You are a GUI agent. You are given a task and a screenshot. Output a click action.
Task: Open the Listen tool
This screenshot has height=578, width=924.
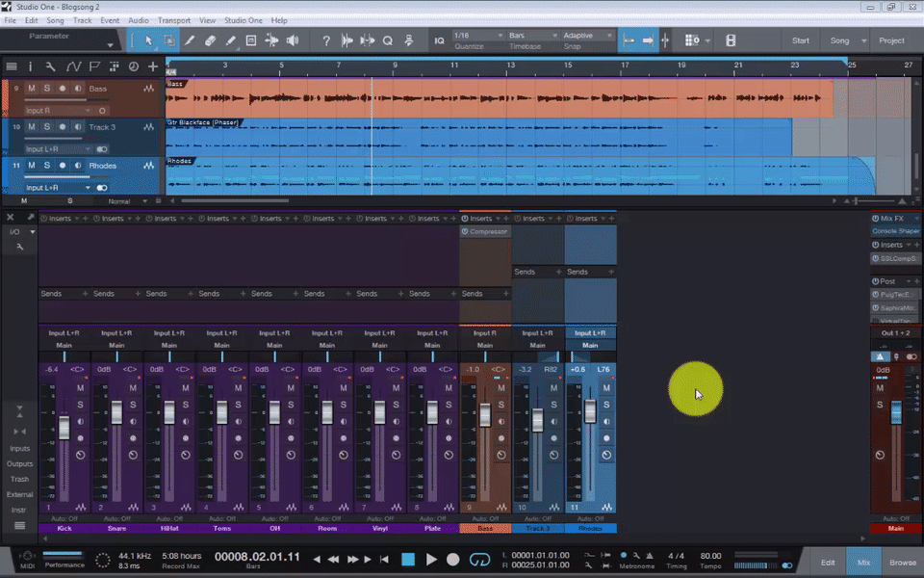coord(292,40)
